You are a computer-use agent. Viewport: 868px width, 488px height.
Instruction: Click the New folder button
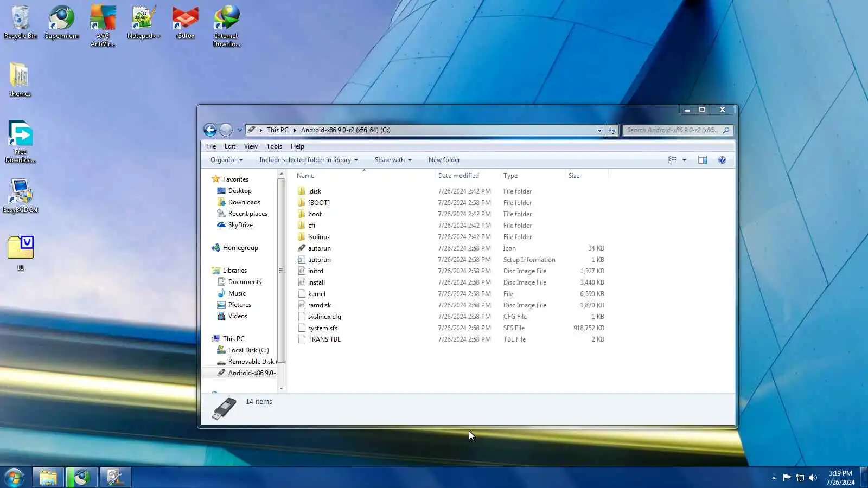444,160
